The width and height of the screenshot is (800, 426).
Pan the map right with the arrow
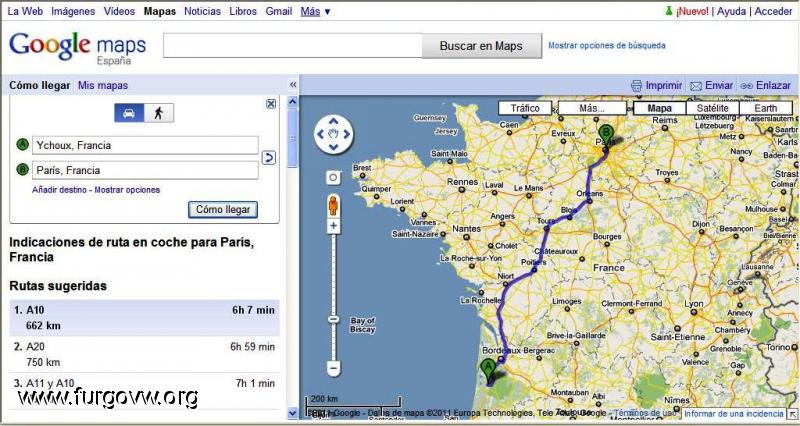347,134
